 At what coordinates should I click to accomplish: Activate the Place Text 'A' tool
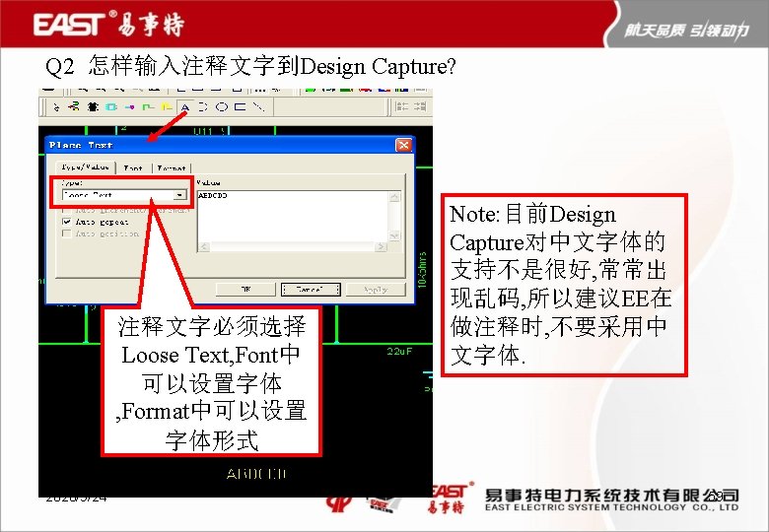(x=185, y=106)
